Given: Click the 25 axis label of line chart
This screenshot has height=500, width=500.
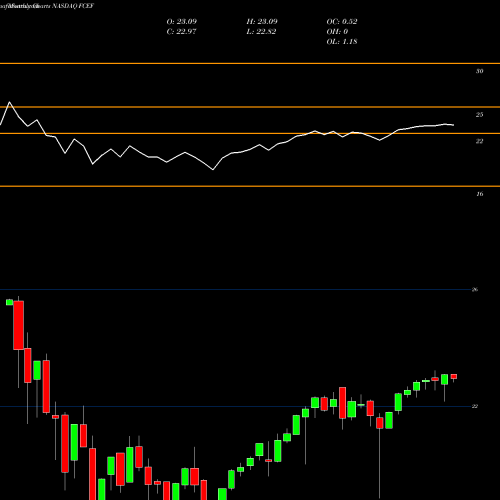Looking at the screenshot, I should 479,115.
